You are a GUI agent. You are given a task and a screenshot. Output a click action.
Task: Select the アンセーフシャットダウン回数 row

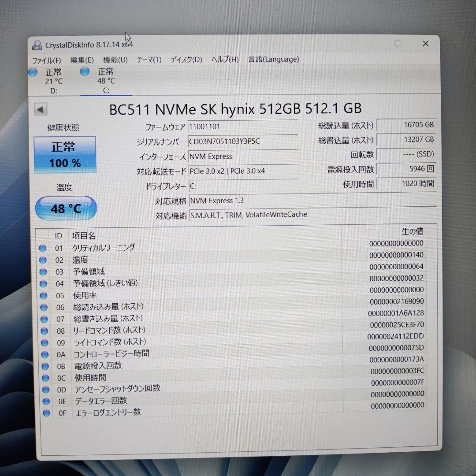pyautogui.click(x=234, y=387)
